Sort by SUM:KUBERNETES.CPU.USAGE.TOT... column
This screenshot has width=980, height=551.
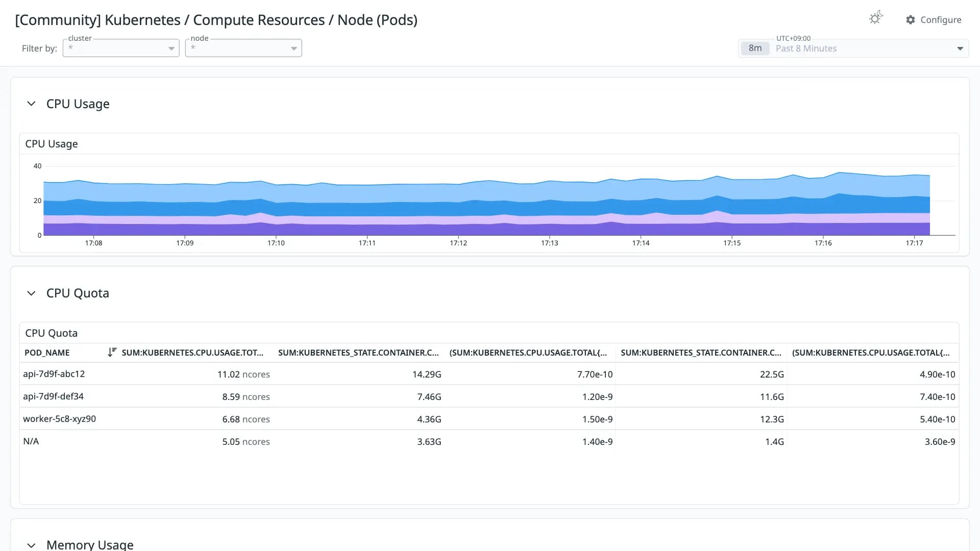[x=192, y=353]
